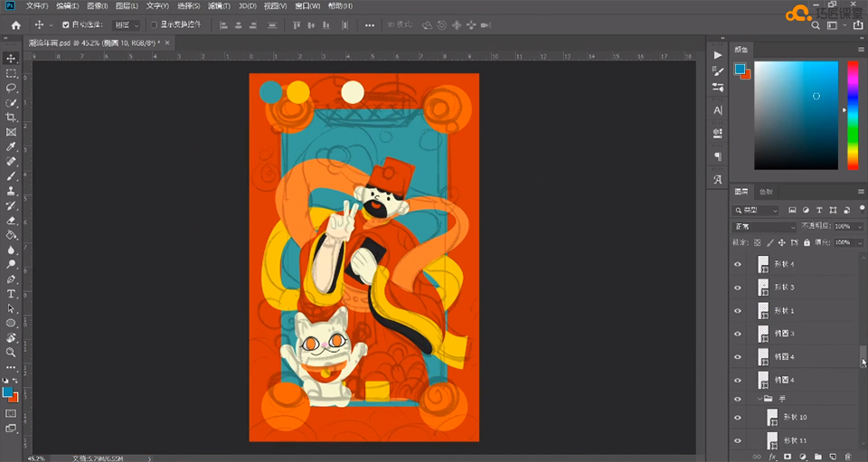
Task: Open the 图层(L) menu
Action: [127, 6]
